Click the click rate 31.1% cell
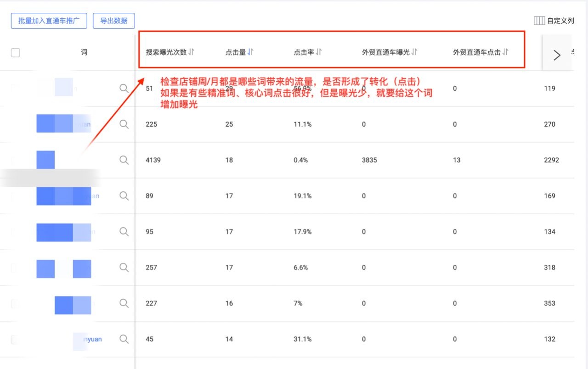The image size is (588, 369). pyautogui.click(x=303, y=339)
